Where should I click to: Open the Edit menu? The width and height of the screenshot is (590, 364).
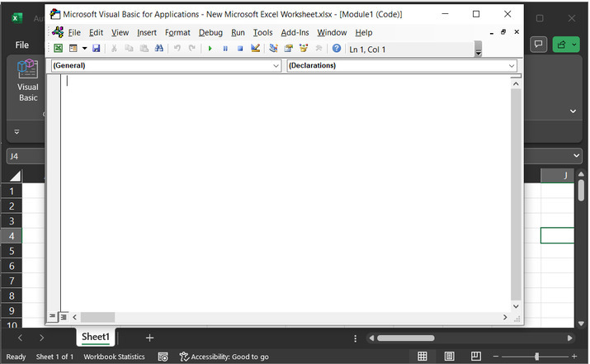point(96,33)
